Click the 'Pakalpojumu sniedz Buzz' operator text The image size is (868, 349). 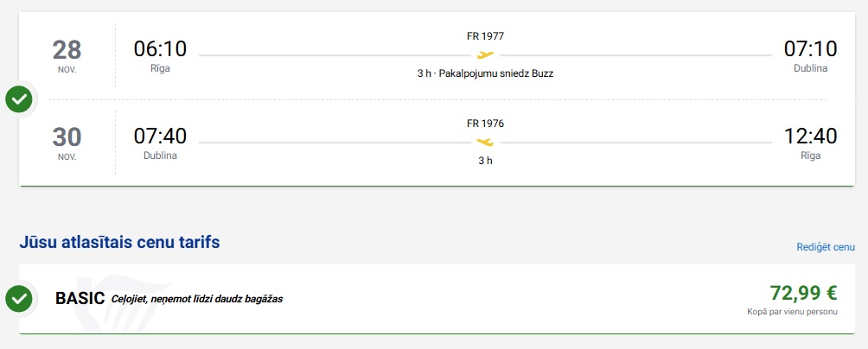click(x=495, y=73)
